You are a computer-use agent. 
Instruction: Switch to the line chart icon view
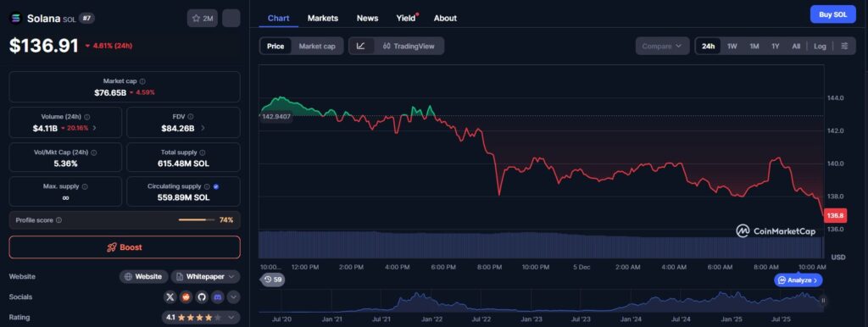coord(361,46)
